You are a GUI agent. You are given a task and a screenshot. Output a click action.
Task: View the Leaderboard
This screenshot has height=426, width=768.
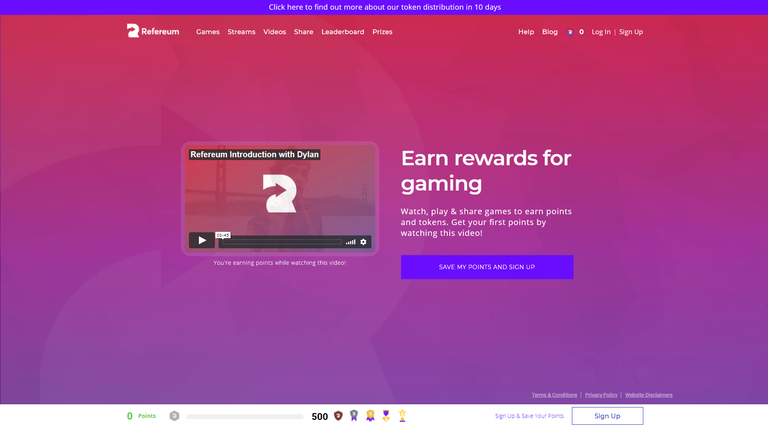click(x=342, y=32)
